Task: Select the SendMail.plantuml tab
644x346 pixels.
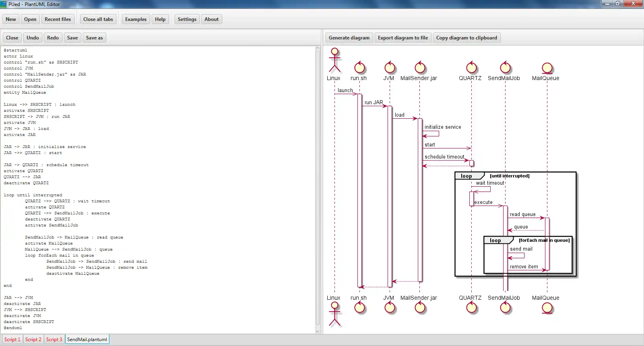Action: [x=87, y=340]
